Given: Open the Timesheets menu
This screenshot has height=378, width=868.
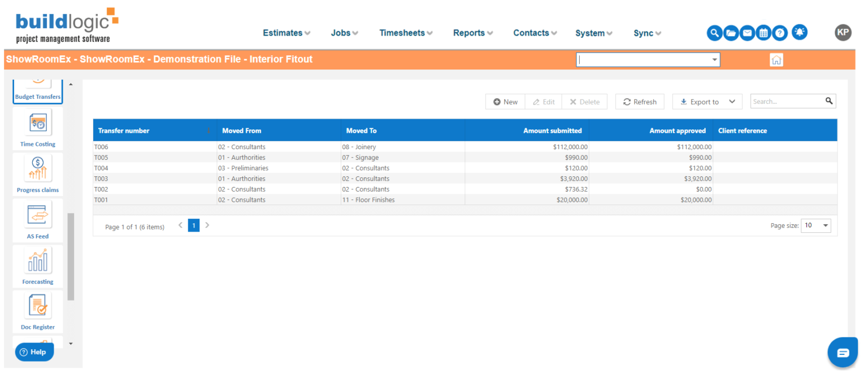Looking at the screenshot, I should coord(406,33).
